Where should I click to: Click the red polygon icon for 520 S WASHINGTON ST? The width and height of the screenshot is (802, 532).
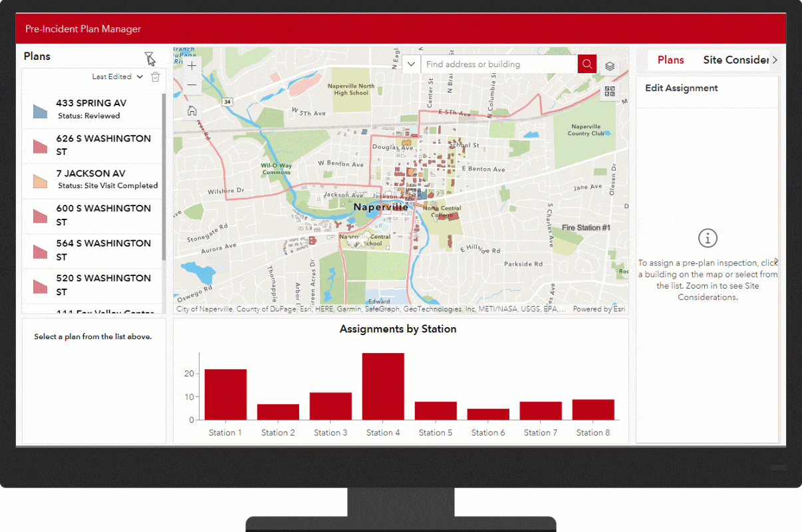coord(41,286)
